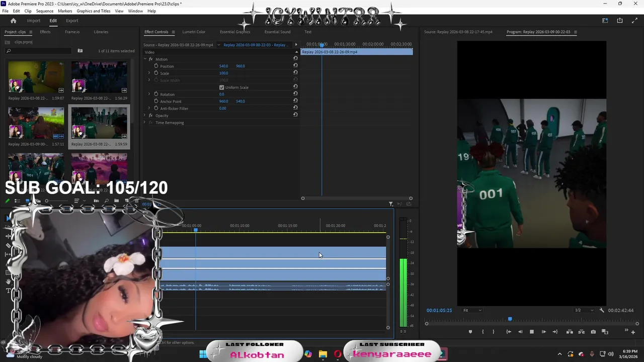Click the Comparison View icon
644x362 pixels.
click(x=605, y=332)
